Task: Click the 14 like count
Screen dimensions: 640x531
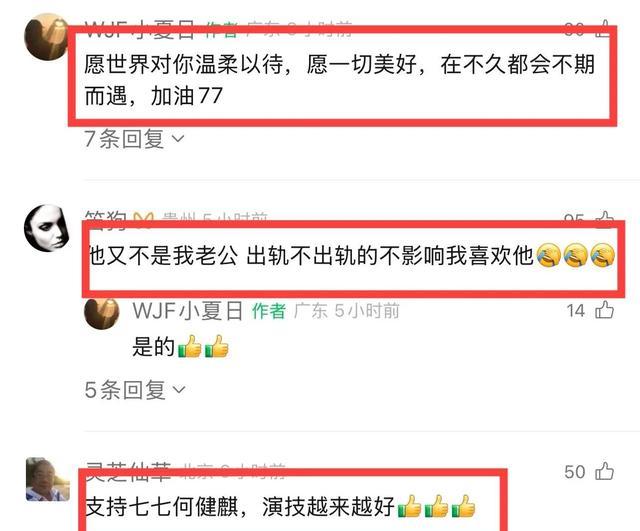Action: point(576,311)
